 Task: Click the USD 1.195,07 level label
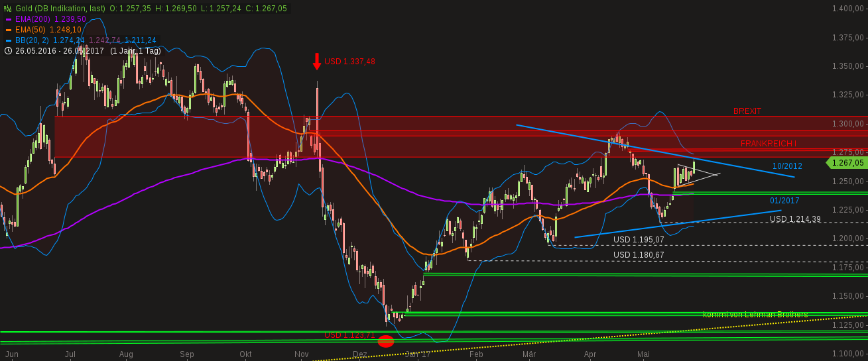[639, 240]
